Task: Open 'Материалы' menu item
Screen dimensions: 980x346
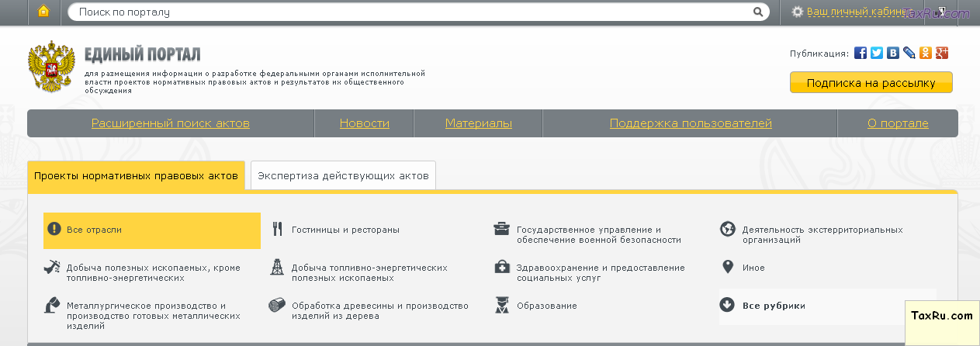Action: (479, 123)
